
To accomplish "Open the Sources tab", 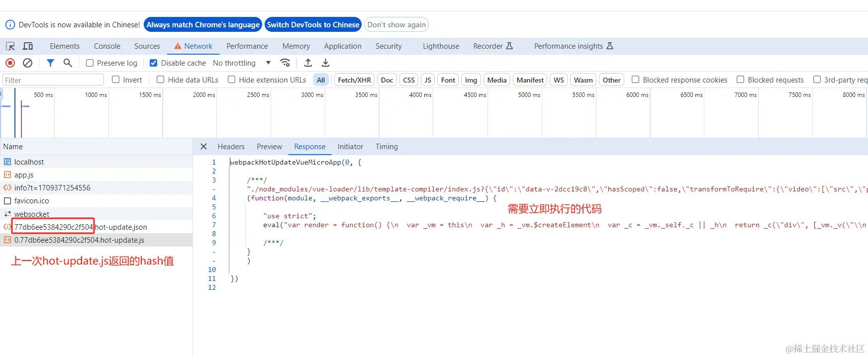I will 147,46.
